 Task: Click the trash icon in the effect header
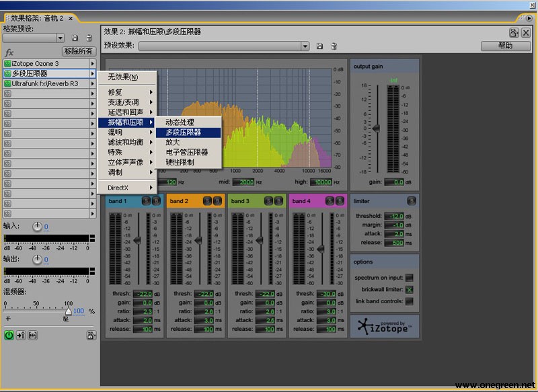[x=332, y=45]
